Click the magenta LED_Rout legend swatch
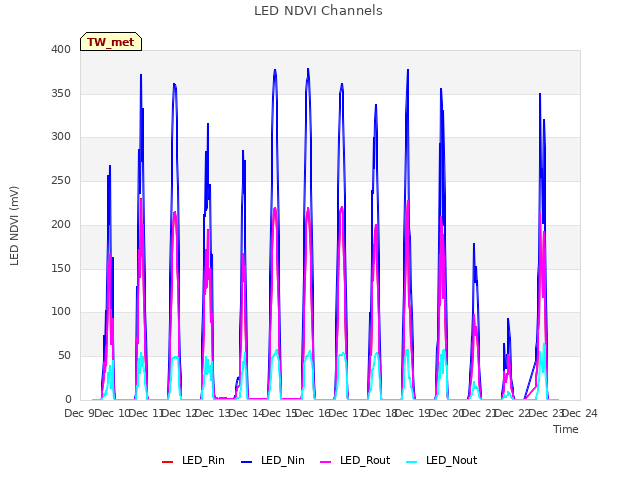This screenshot has height=480, width=640. tap(326, 462)
